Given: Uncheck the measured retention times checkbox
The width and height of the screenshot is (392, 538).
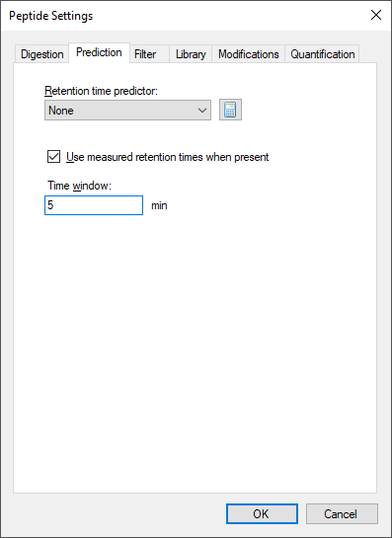Looking at the screenshot, I should point(53,157).
